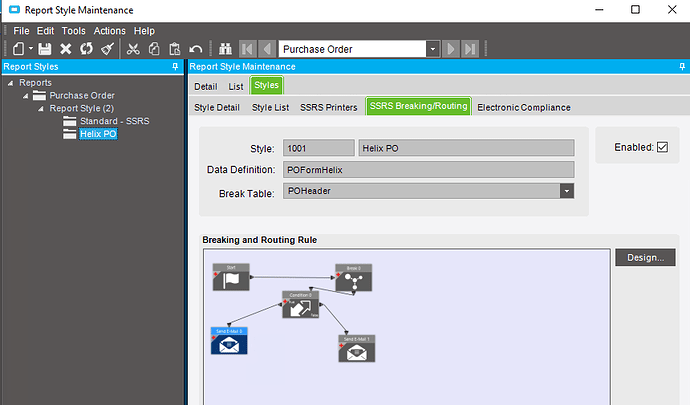Click the Purchase Order navigation field
The height and width of the screenshot is (405, 690).
352,49
